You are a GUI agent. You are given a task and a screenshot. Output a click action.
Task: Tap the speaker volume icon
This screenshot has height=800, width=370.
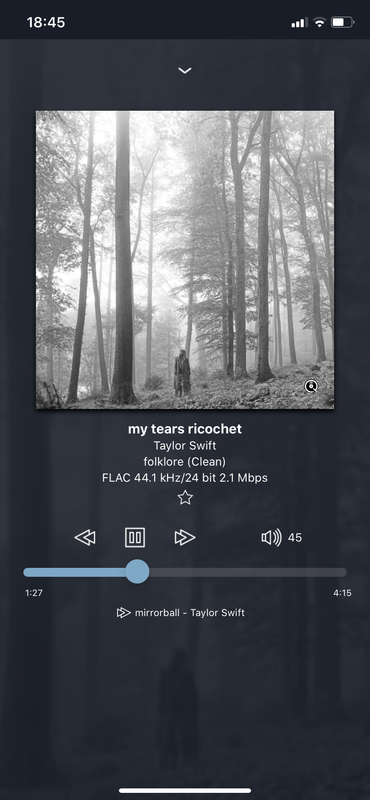pyautogui.click(x=272, y=537)
